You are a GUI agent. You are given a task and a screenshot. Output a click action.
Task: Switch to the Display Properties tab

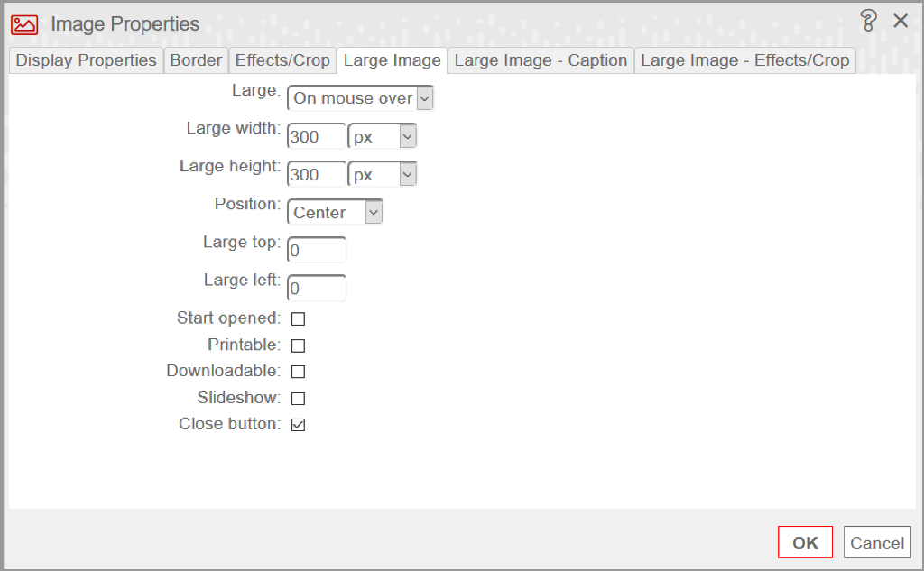[86, 60]
